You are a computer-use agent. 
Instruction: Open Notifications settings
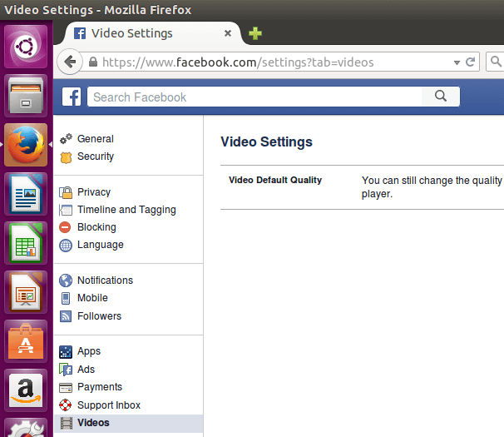pyautogui.click(x=105, y=281)
